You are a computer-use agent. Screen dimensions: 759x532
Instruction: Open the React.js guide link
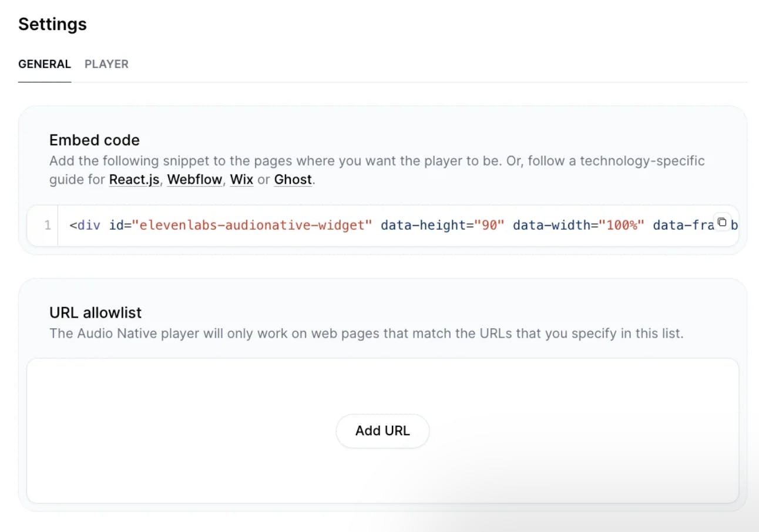coord(134,180)
